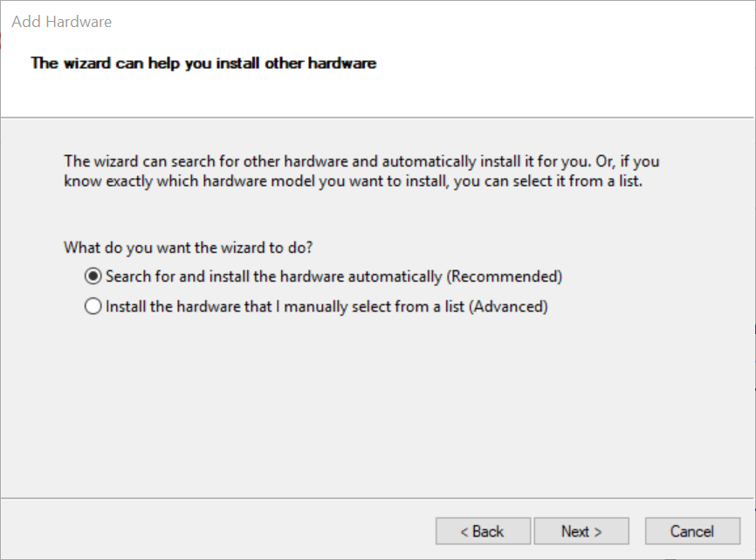Click the line "know exactly which hardware model"
This screenshot has width=756, height=560.
pos(353,182)
